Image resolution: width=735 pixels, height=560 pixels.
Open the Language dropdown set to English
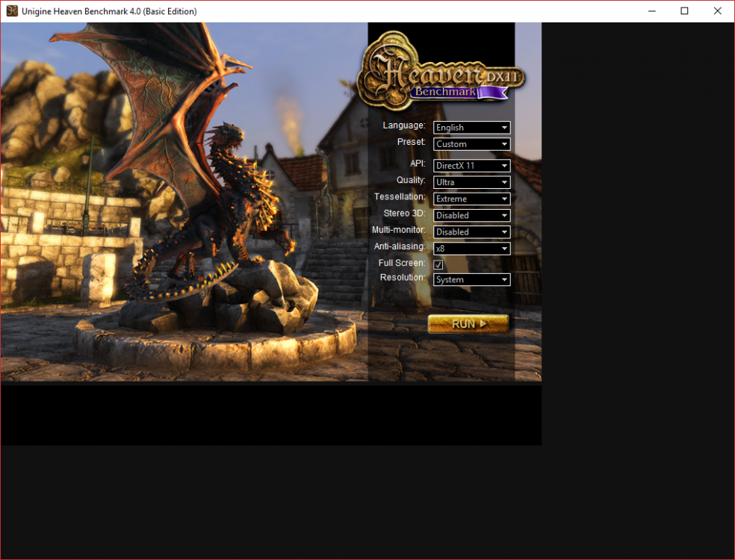coord(471,128)
